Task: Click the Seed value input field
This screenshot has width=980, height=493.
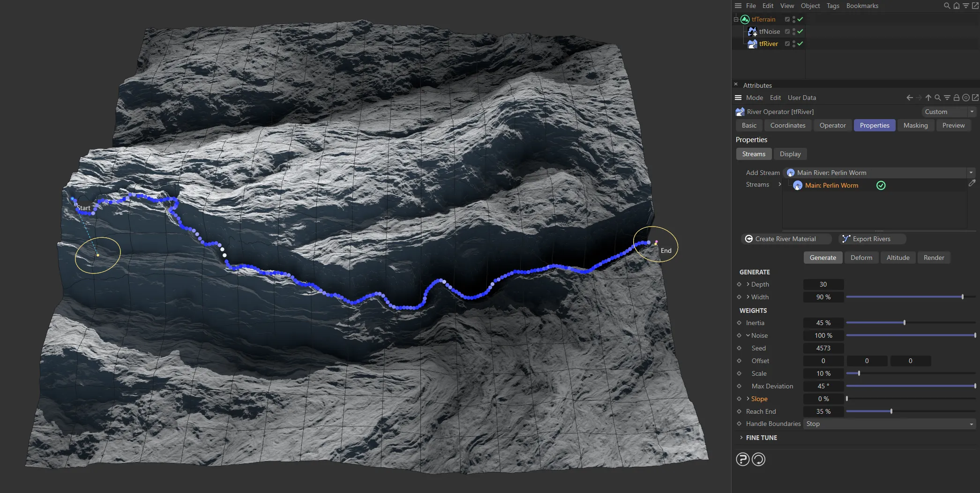Action: coord(823,348)
